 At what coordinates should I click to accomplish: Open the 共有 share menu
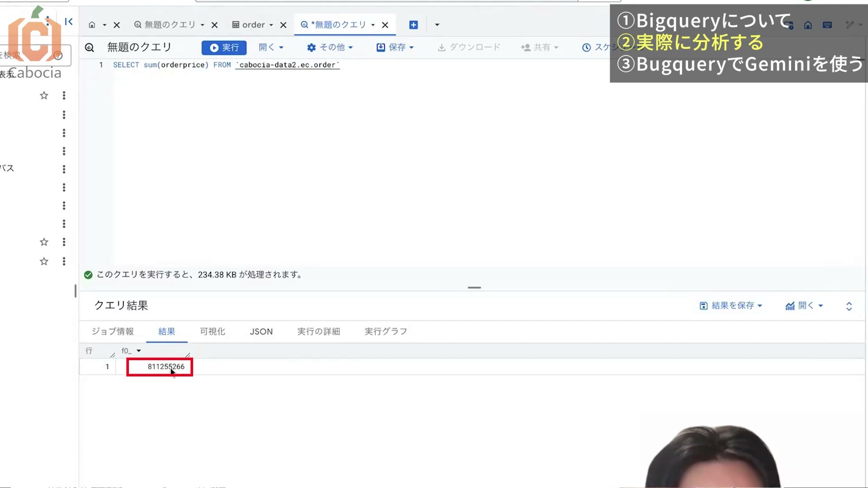pos(539,47)
